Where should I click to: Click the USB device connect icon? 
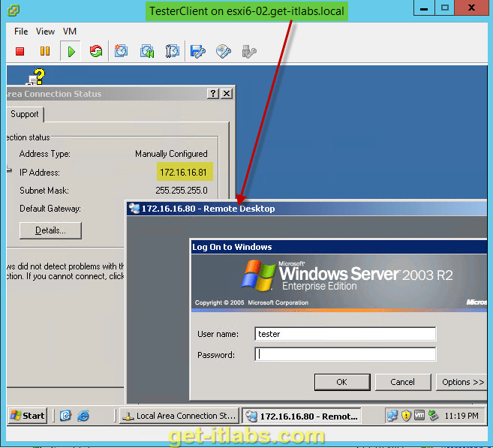point(249,51)
